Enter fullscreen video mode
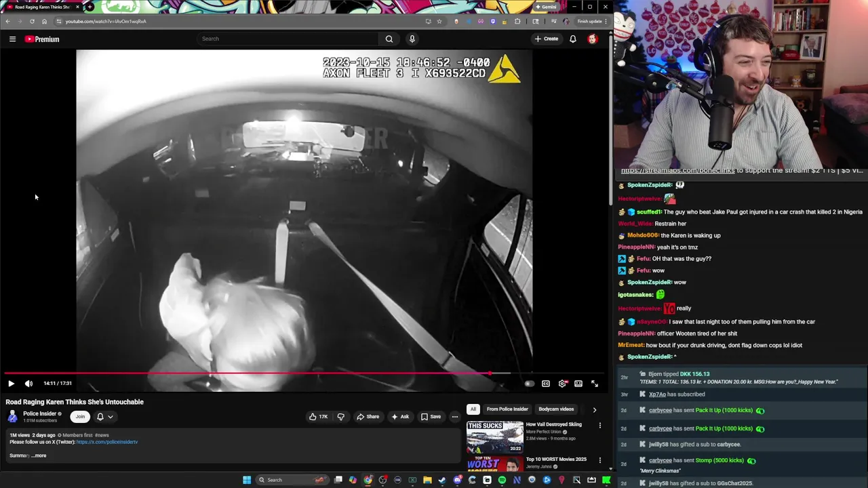This screenshot has height=488, width=868. pyautogui.click(x=595, y=384)
